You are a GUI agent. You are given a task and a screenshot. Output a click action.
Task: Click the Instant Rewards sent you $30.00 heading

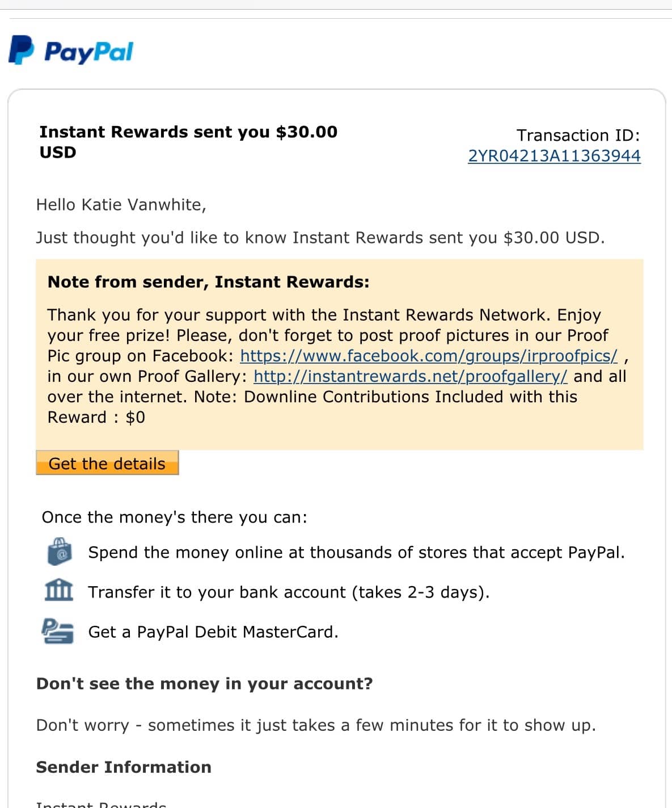[188, 142]
